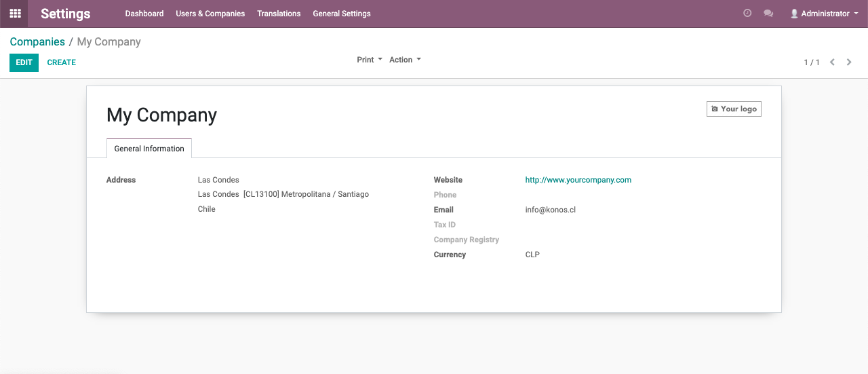Expand the Action dropdown
Image resolution: width=868 pixels, height=374 pixels.
tap(405, 60)
